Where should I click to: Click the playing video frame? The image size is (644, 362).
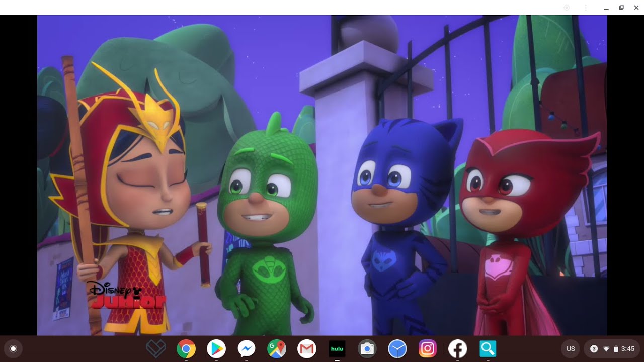[x=322, y=175]
